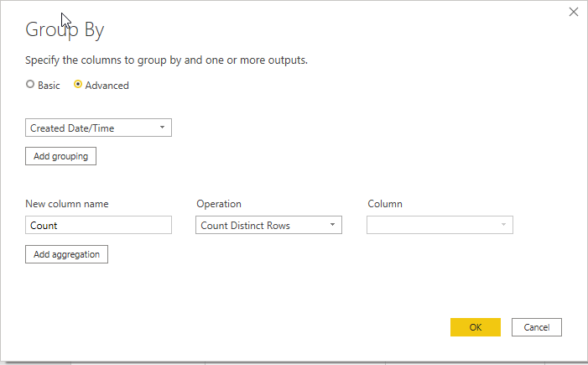Viewport: 588px width, 365px height.
Task: Click the 'Column' label
Action: click(385, 204)
